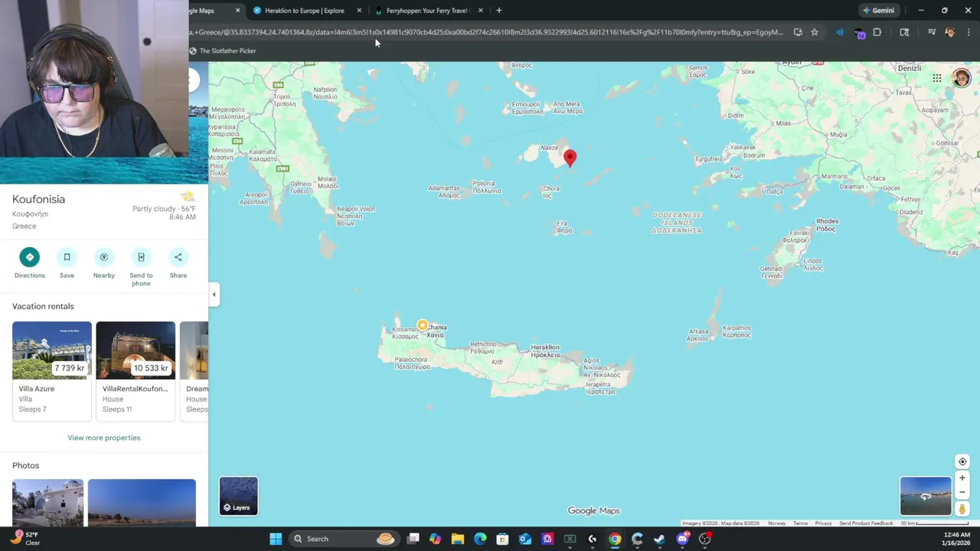Image resolution: width=980 pixels, height=551 pixels.
Task: Open the taskbar clock and date
Action: click(x=957, y=539)
